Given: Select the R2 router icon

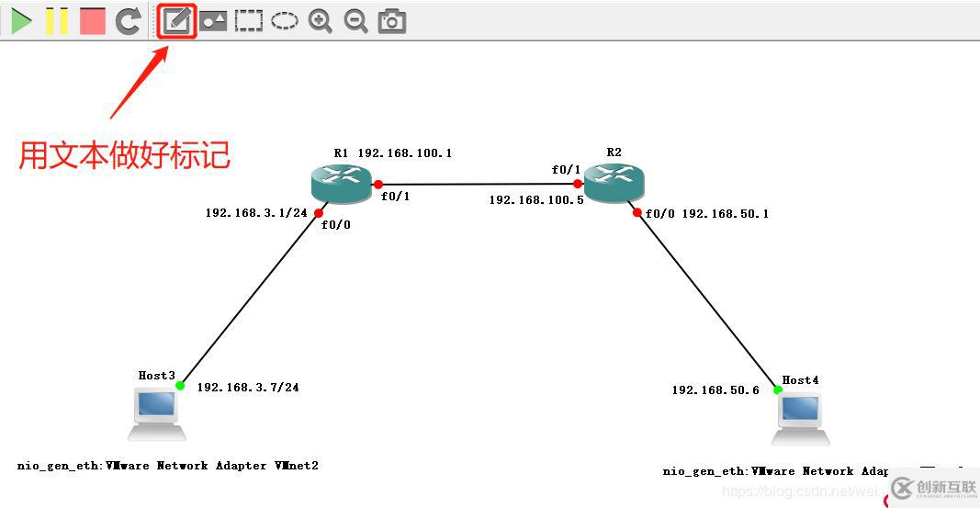Looking at the screenshot, I should [x=614, y=183].
